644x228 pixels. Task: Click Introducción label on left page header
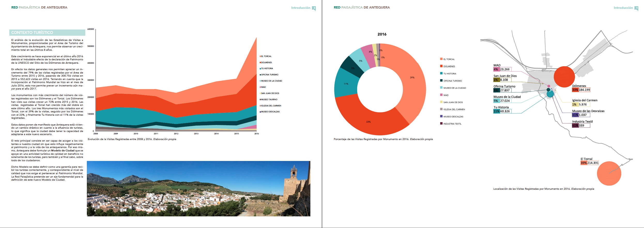point(301,8)
